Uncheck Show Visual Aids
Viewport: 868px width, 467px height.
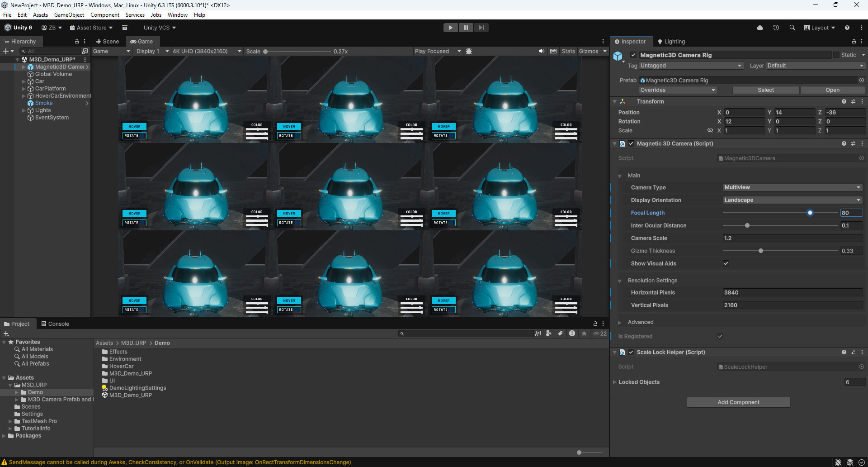click(x=726, y=263)
